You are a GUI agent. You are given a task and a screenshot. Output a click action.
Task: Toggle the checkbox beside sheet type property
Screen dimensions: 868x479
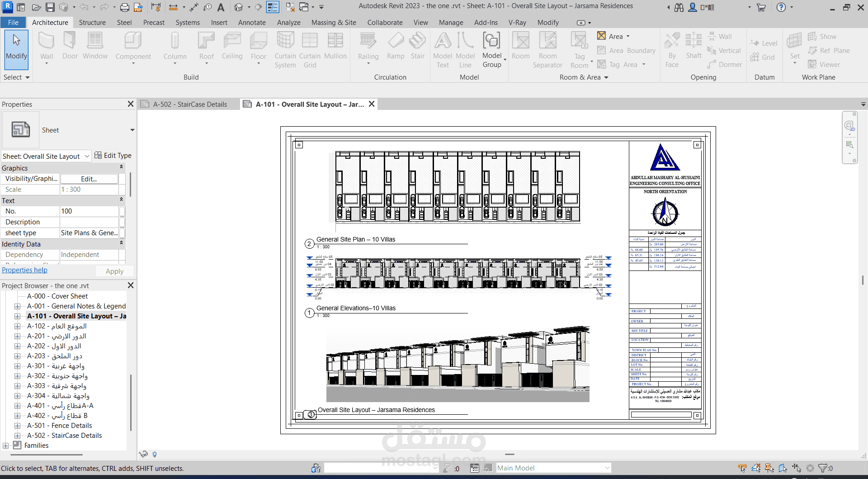click(x=122, y=233)
